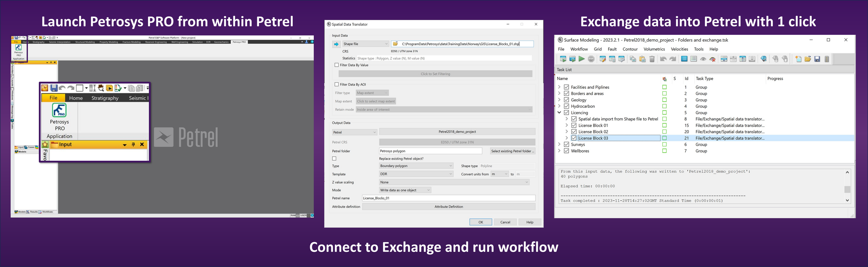The width and height of the screenshot is (868, 267).
Task: Collapse the Licencing group in Task List
Action: (559, 113)
